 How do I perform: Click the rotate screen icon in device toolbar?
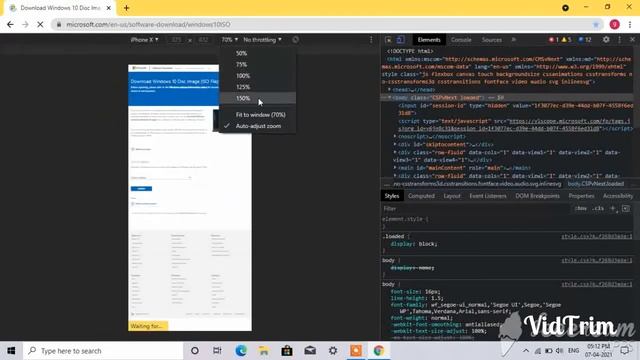click(296, 40)
